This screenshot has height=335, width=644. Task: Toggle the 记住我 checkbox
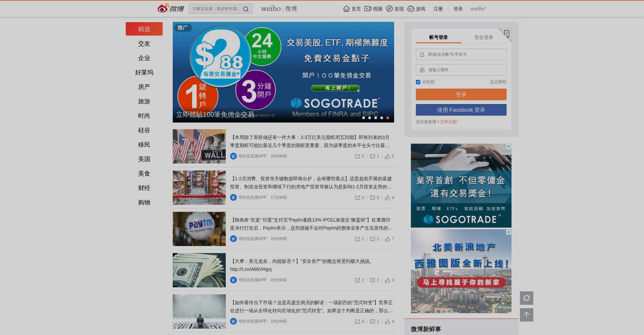(x=418, y=82)
